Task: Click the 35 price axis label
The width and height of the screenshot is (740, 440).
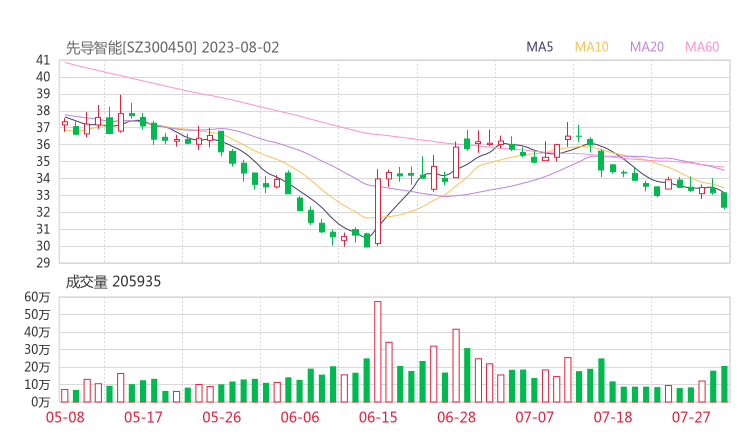Action: pos(43,161)
